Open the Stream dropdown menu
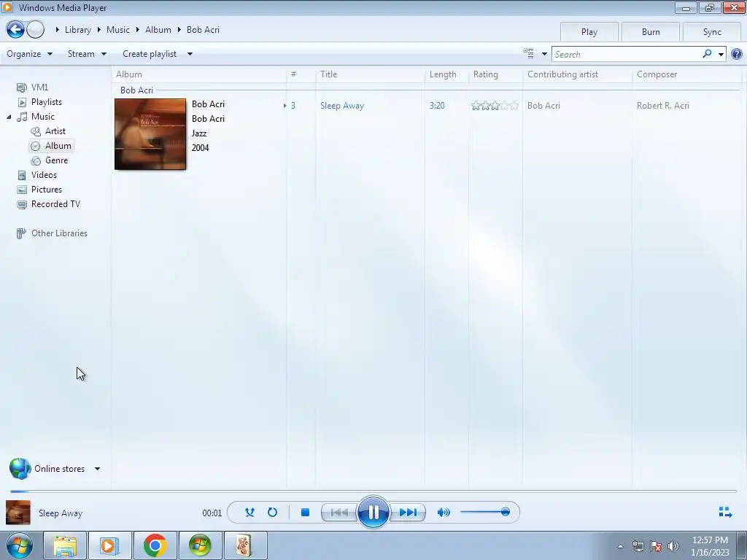This screenshot has height=560, width=747. pos(87,54)
